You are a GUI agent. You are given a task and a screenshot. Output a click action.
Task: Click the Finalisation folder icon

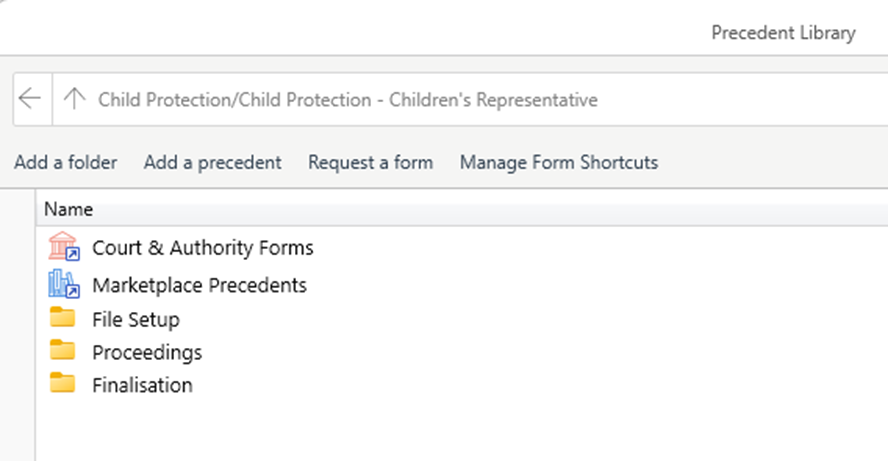pos(63,383)
